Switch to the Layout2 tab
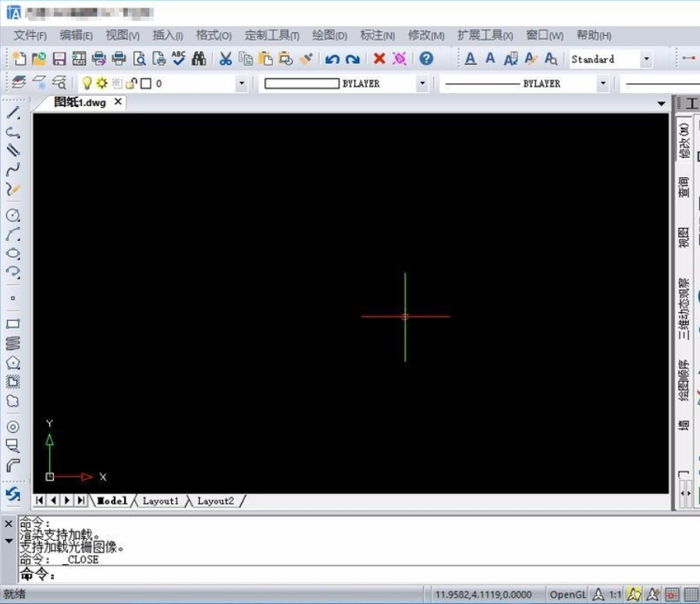Image resolution: width=700 pixels, height=604 pixels. pos(215,501)
